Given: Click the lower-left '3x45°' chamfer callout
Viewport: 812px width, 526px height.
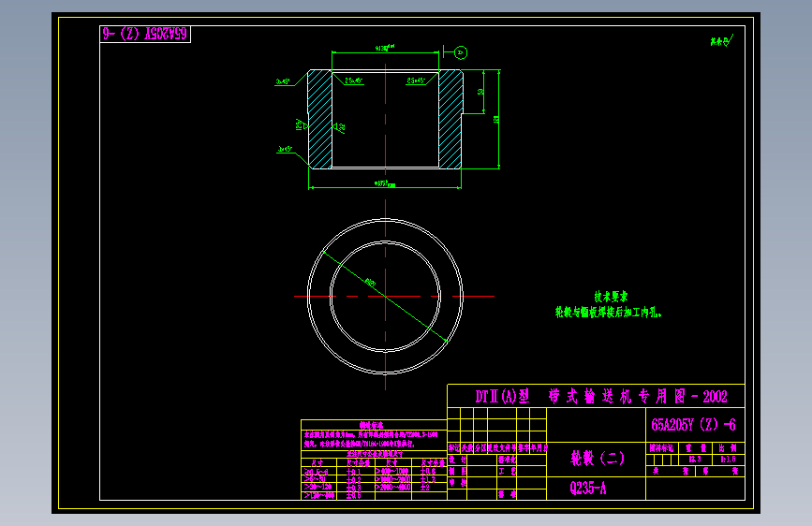Looking at the screenshot, I should tap(285, 149).
